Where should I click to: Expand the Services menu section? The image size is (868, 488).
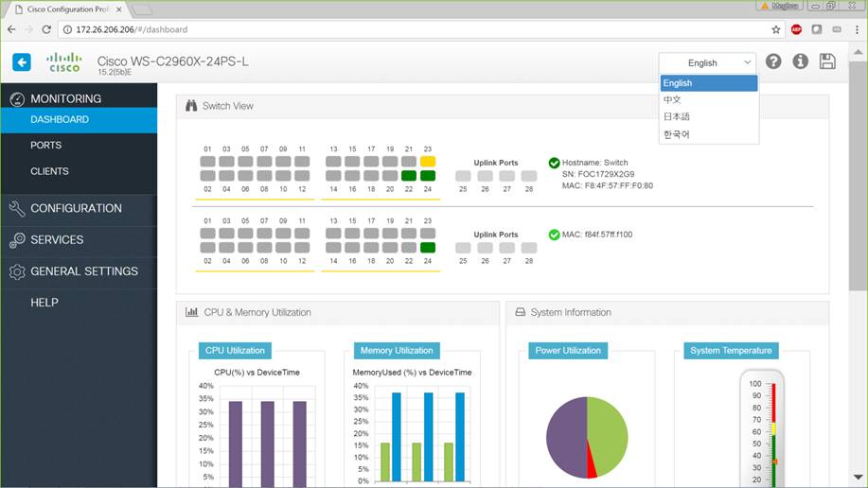tap(79, 240)
